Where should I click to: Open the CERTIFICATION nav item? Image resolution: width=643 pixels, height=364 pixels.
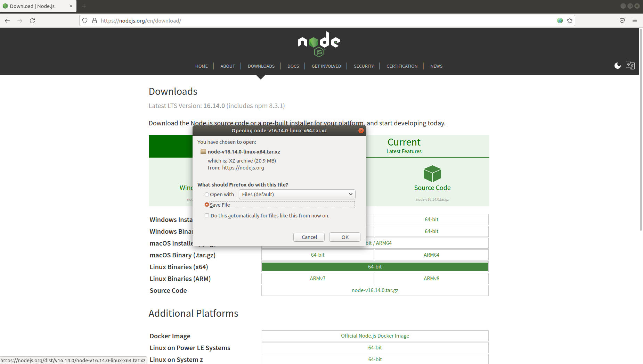[402, 66]
